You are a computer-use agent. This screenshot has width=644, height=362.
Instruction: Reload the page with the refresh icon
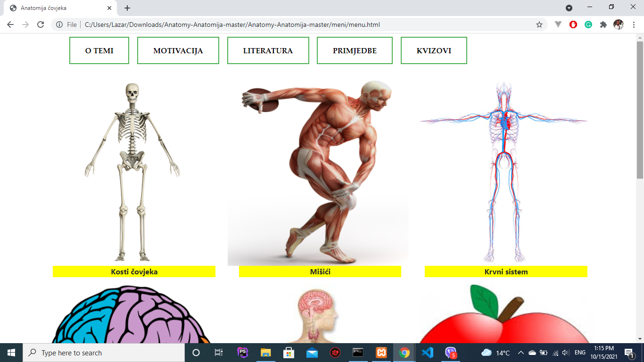click(41, 25)
